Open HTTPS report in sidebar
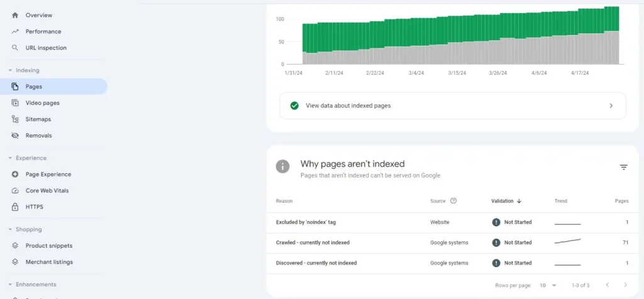Screen dimensions: 644x299 pos(34,207)
